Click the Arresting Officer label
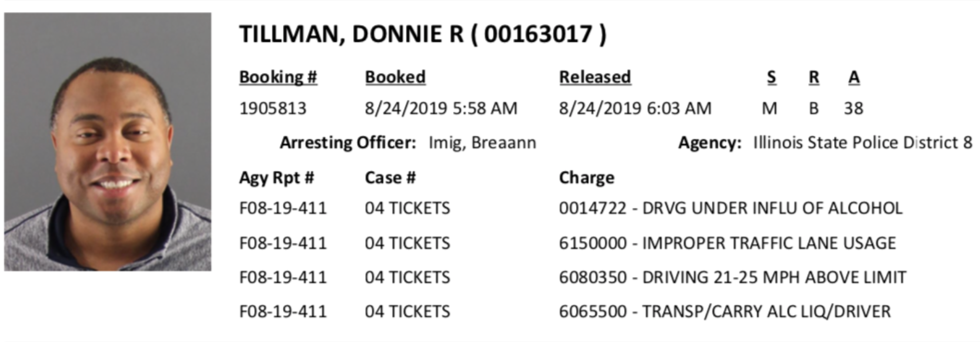980x342 pixels. (348, 143)
